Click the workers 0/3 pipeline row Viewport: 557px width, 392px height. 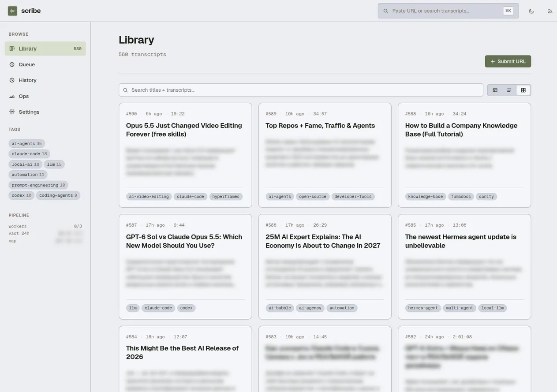point(45,226)
